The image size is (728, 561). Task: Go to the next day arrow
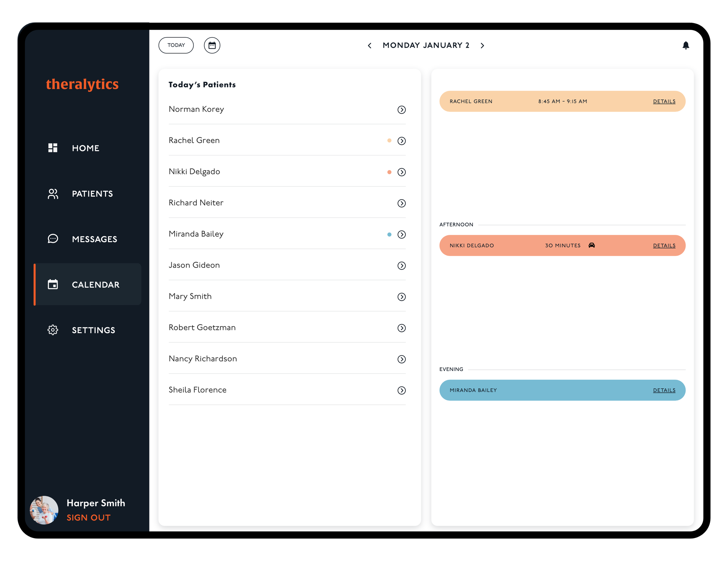[482, 46]
